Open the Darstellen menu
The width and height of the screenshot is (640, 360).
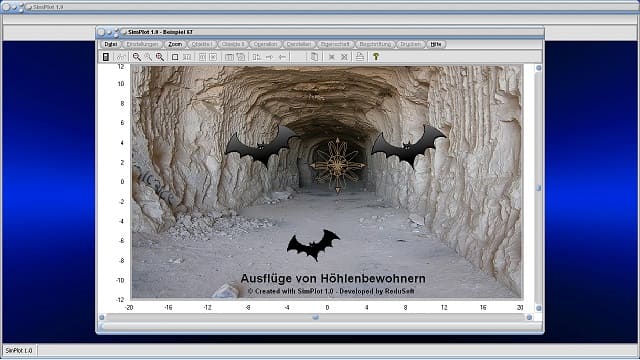point(299,44)
